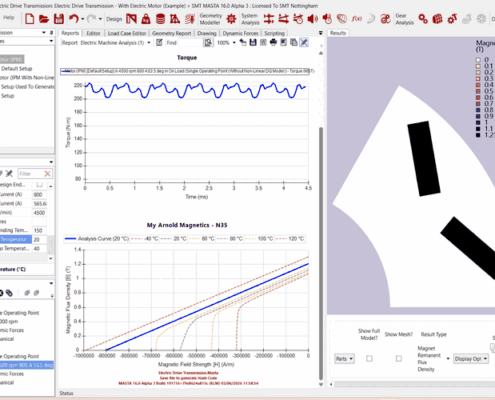This screenshot has height=400, width=495.
Task: Open the Load Case Editor tab
Action: pos(127,33)
